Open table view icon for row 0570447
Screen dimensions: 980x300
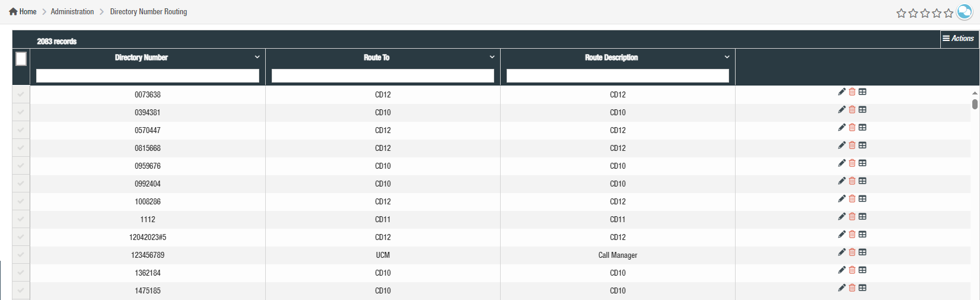point(863,127)
